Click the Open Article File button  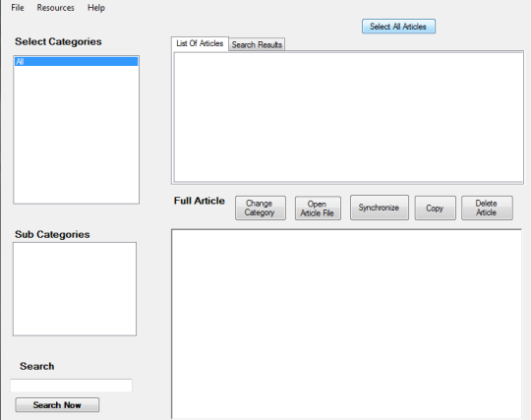(318, 208)
